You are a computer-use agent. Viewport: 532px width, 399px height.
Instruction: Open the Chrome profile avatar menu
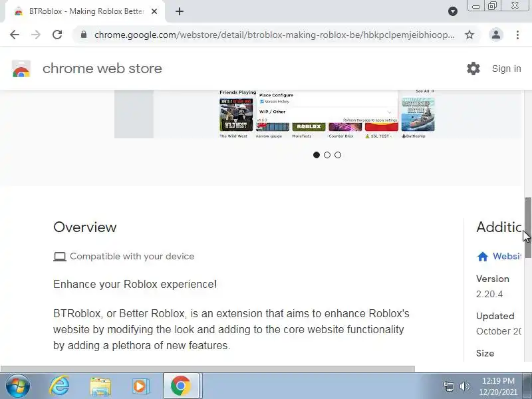click(x=495, y=35)
